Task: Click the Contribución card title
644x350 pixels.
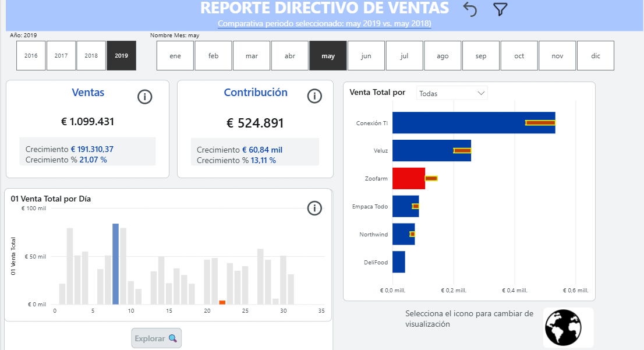Action: (256, 93)
